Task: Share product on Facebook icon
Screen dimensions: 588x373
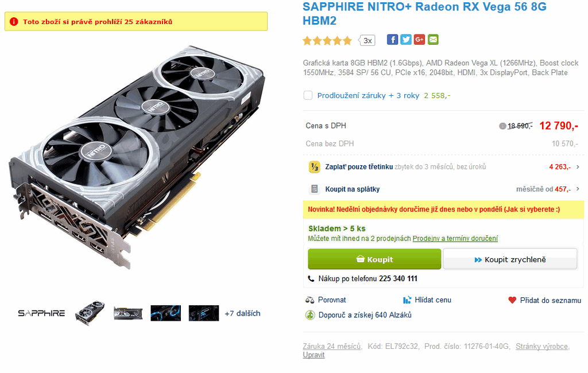Action: click(x=392, y=40)
